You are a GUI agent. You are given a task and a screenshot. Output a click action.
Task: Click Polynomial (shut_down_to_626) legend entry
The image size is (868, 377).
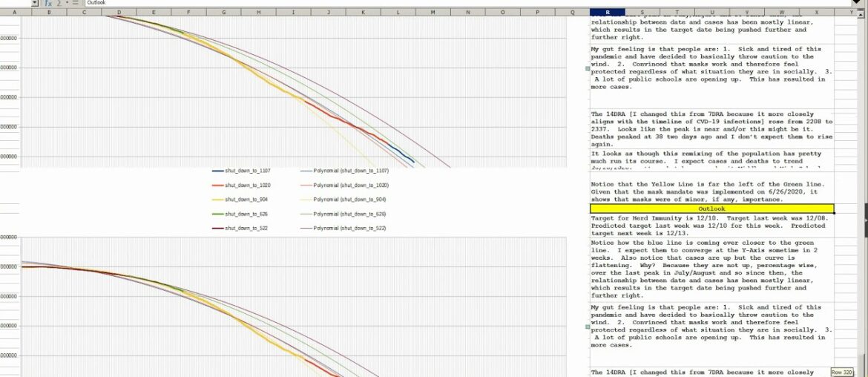(x=346, y=214)
